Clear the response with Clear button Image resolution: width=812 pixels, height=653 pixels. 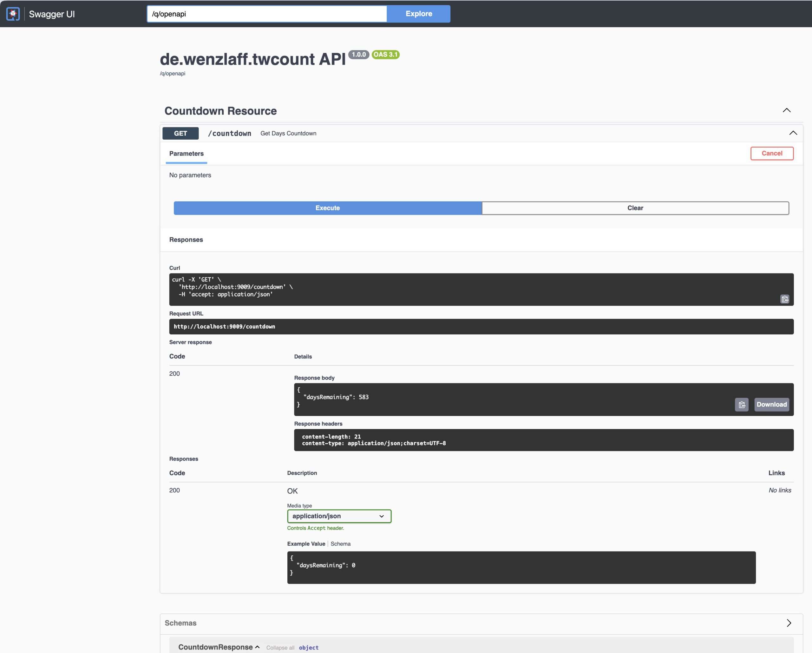point(635,208)
